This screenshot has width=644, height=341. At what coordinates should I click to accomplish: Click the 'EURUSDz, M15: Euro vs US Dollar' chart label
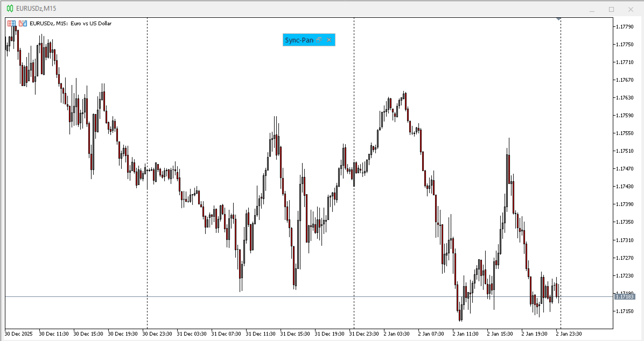click(x=71, y=24)
